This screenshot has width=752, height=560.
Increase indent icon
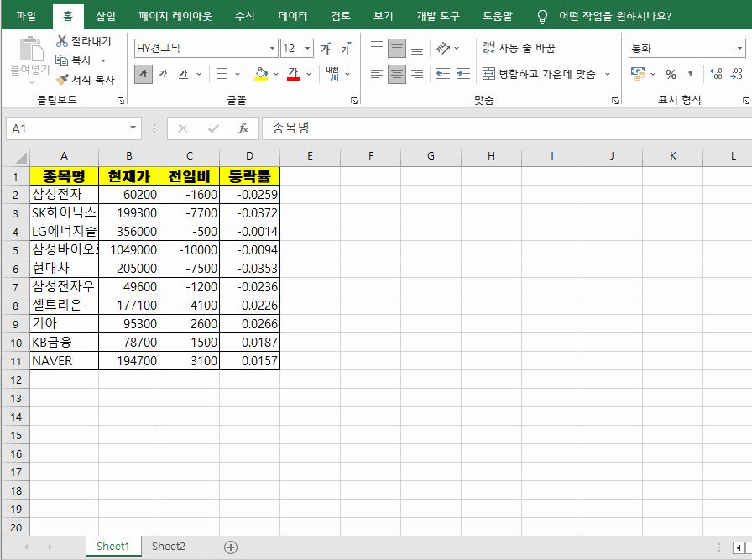click(x=463, y=74)
